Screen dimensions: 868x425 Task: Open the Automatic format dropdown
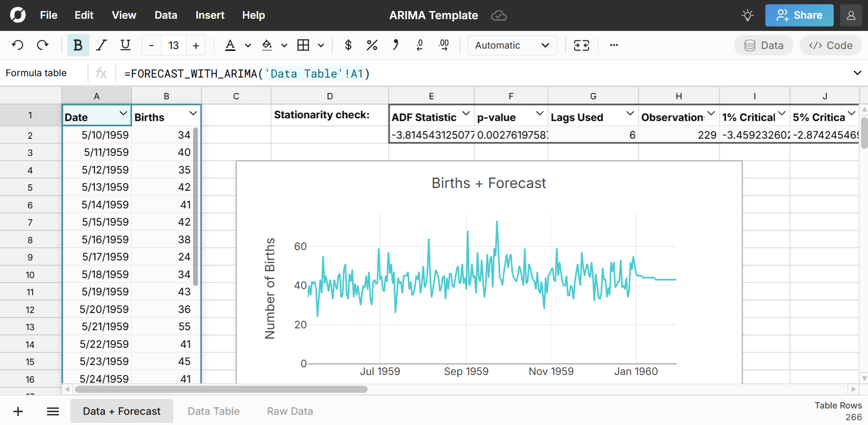tap(512, 45)
